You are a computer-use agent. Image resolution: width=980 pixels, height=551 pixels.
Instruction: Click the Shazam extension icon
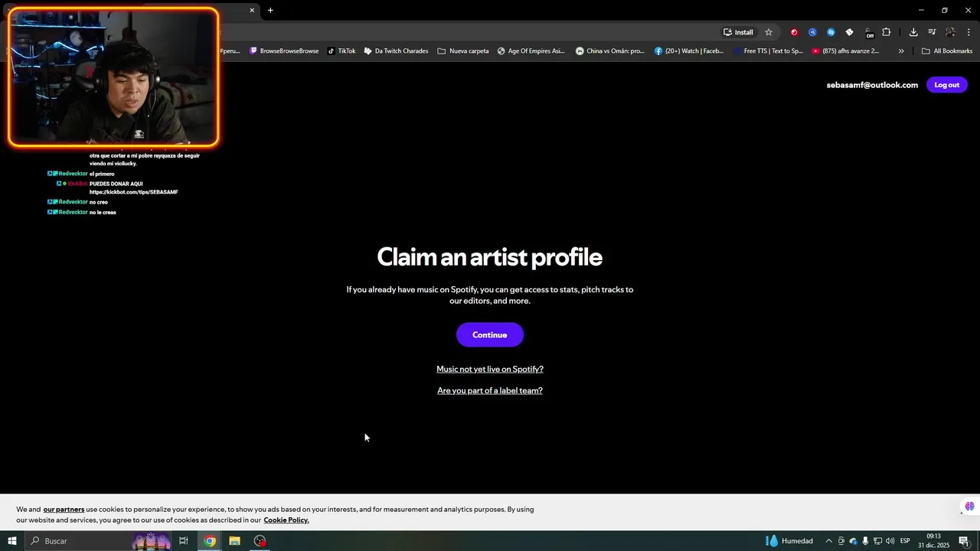click(831, 32)
